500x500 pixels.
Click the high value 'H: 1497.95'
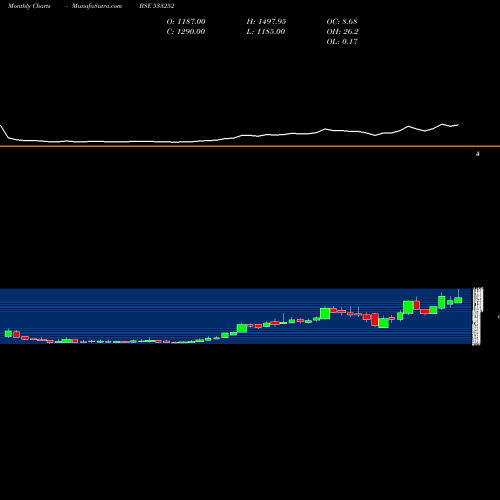[x=266, y=22]
